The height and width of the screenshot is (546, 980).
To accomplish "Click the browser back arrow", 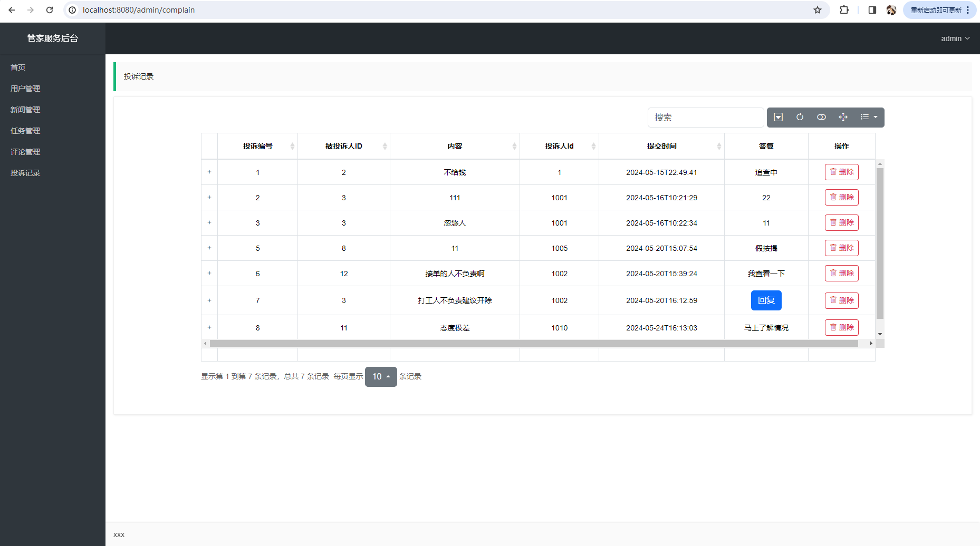I will (12, 10).
